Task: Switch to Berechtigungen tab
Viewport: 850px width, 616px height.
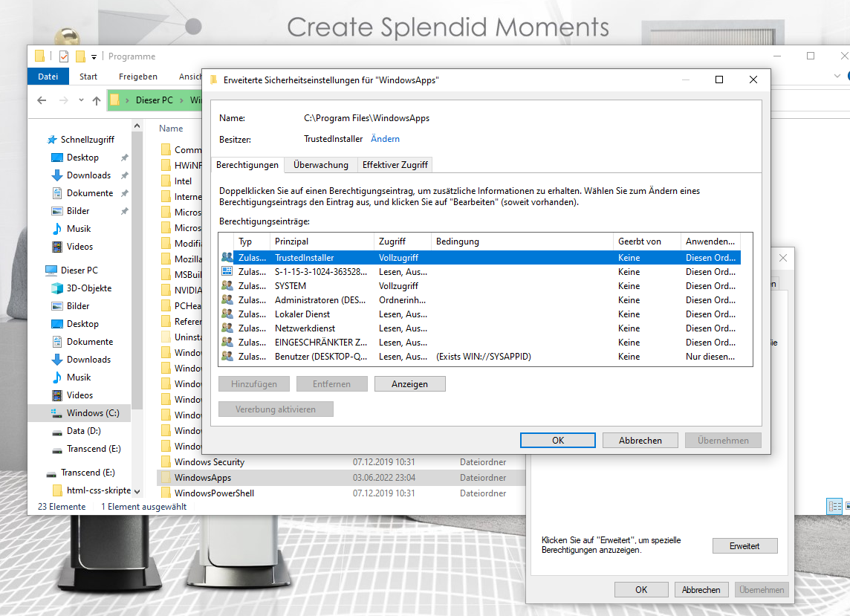Action: click(x=247, y=165)
